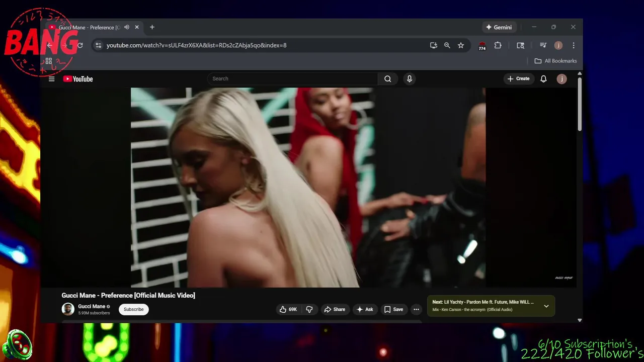Select the Gucci Mane - Preference tab
The image size is (644, 362).
(x=89, y=27)
